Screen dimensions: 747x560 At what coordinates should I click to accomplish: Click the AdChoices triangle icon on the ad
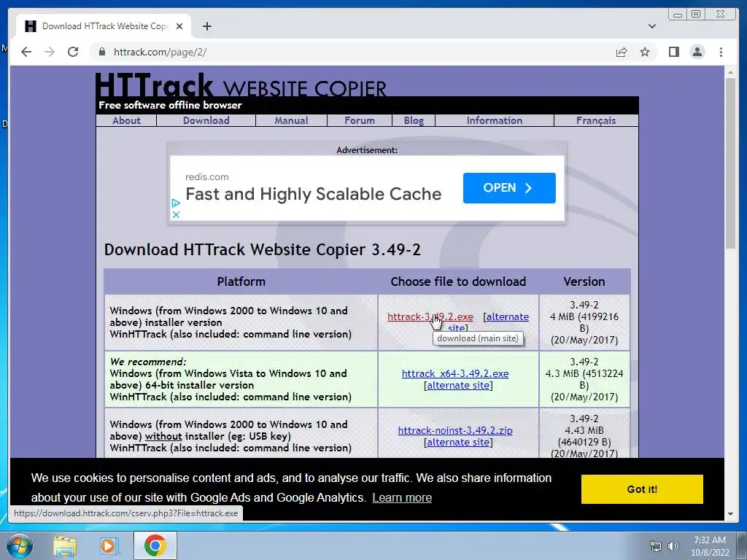point(176,203)
